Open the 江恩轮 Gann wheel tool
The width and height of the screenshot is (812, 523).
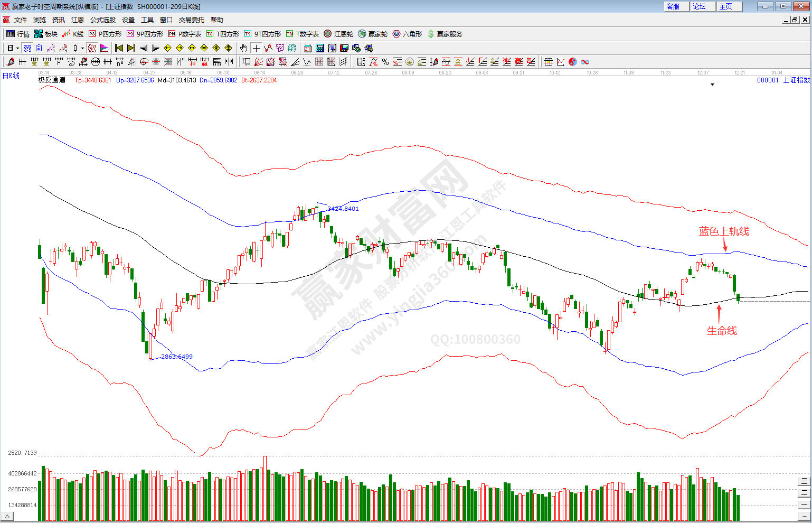(338, 34)
